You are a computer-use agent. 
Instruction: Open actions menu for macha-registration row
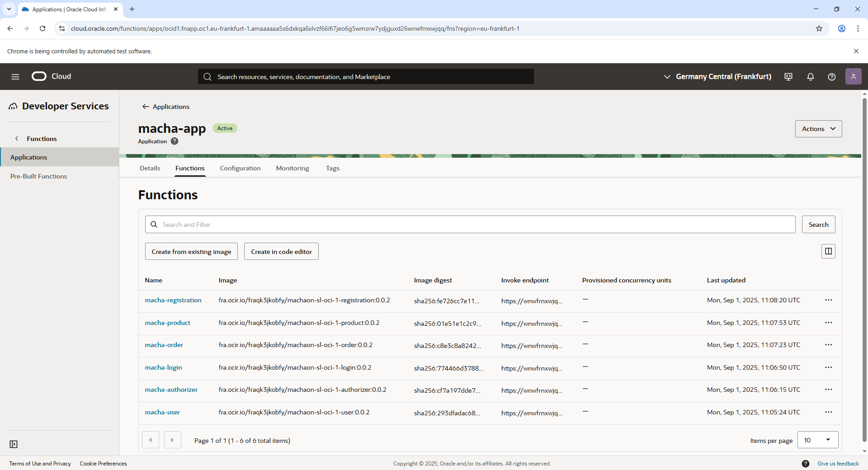point(828,300)
